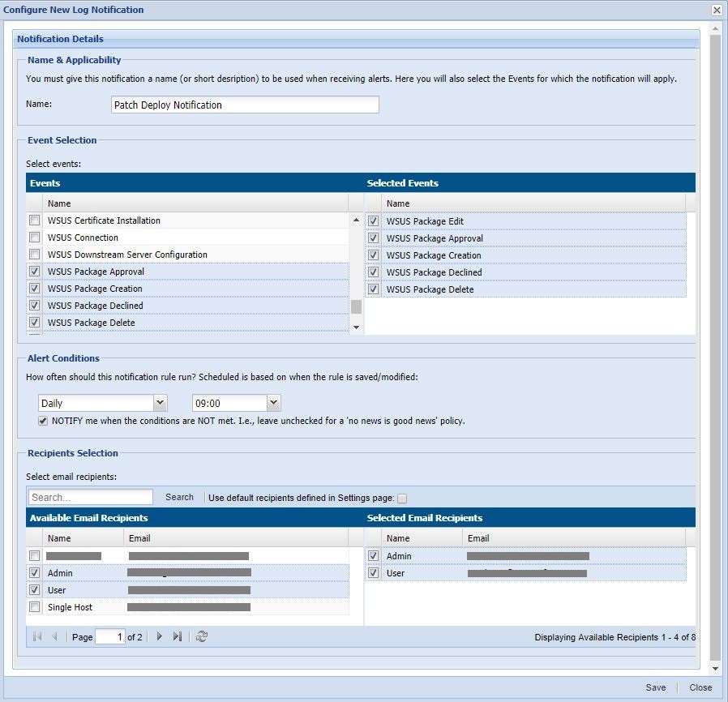Viewport: 728px width, 702px height.
Task: Open the Daily frequency dropdown
Action: tap(160, 403)
